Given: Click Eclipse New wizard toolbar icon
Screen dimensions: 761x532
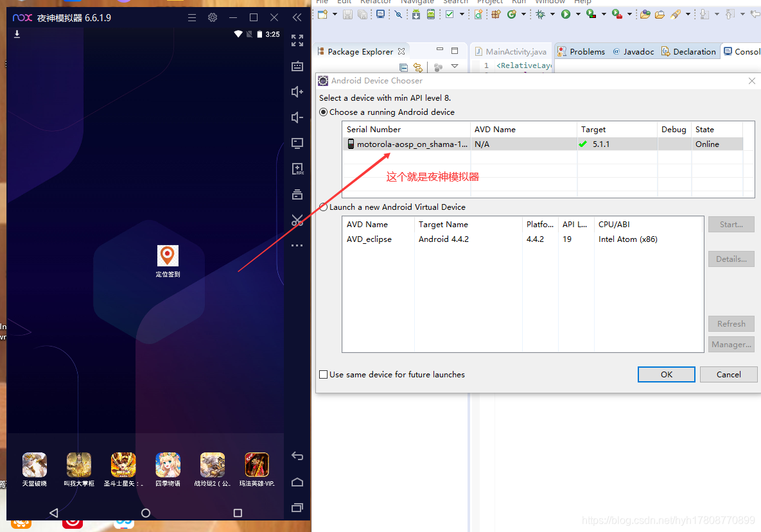Looking at the screenshot, I should [323, 14].
